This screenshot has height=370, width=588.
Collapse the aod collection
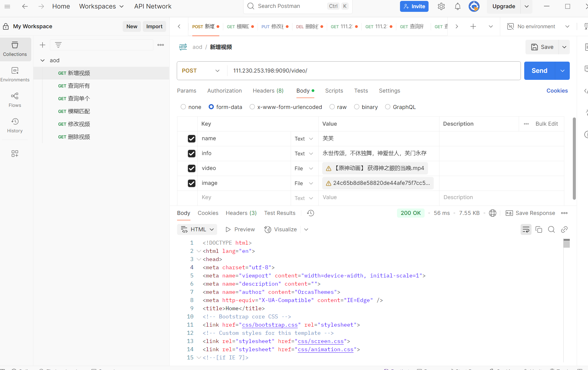point(43,60)
